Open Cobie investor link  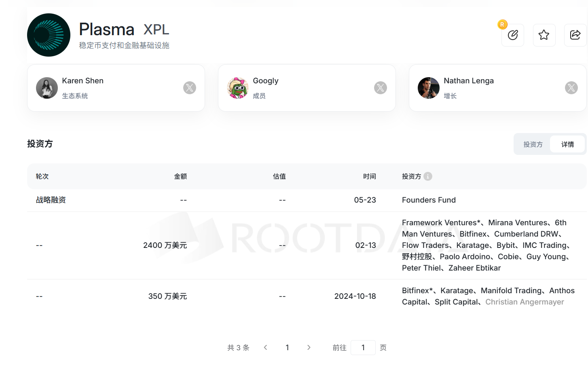(x=508, y=256)
